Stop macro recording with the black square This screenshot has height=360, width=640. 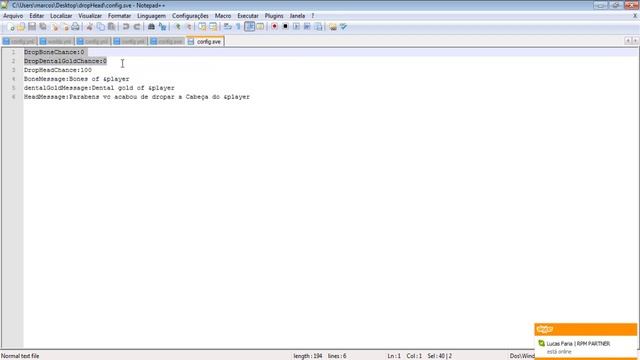[285, 27]
